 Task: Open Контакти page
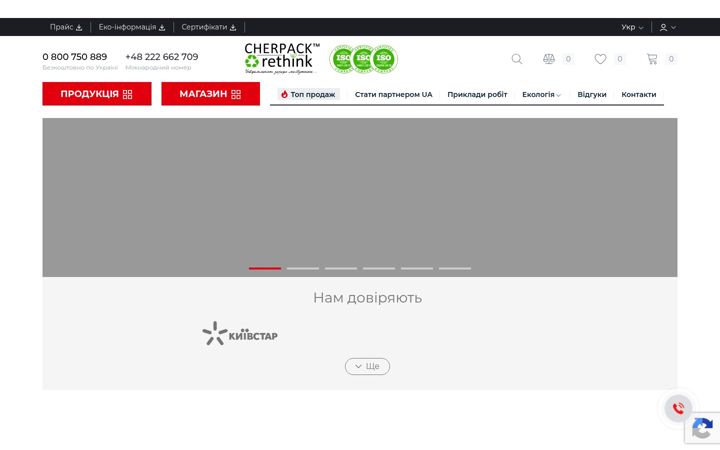[x=639, y=95]
